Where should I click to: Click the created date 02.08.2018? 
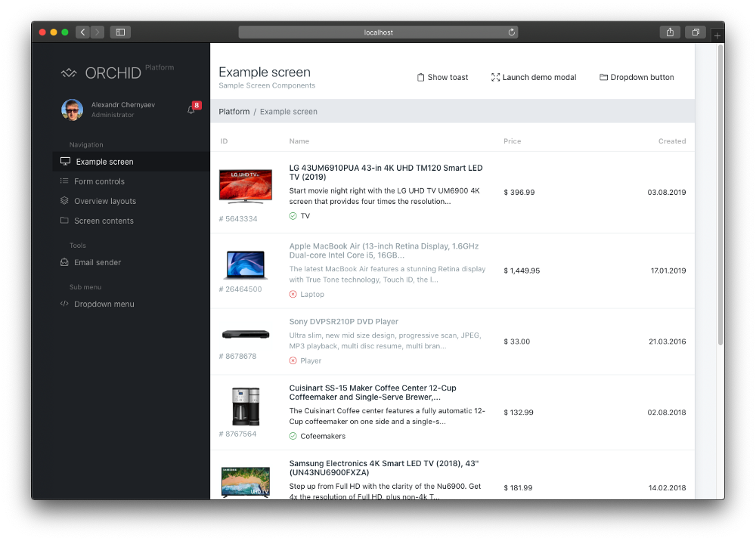pyautogui.click(x=666, y=413)
